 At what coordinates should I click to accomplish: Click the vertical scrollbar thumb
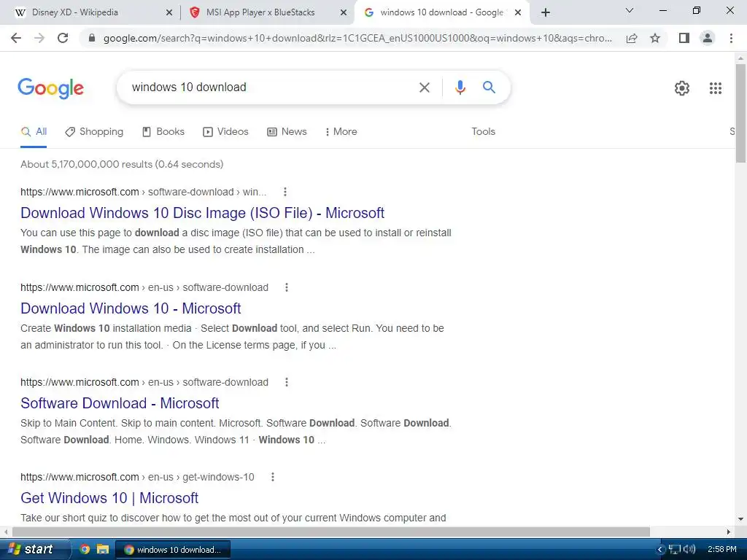[740, 113]
